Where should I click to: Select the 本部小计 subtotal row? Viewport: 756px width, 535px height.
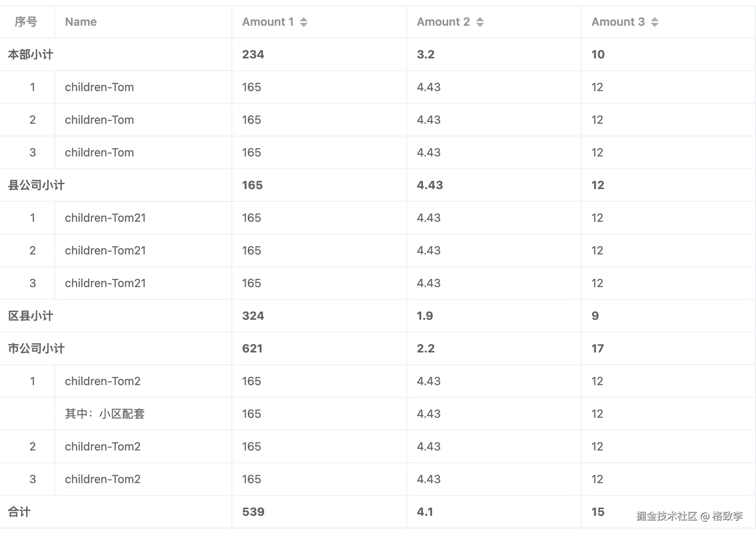(x=31, y=55)
